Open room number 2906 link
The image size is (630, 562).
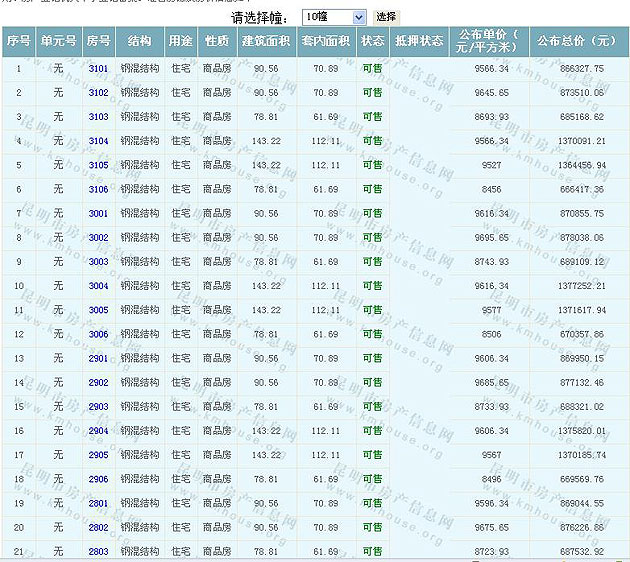[98, 479]
